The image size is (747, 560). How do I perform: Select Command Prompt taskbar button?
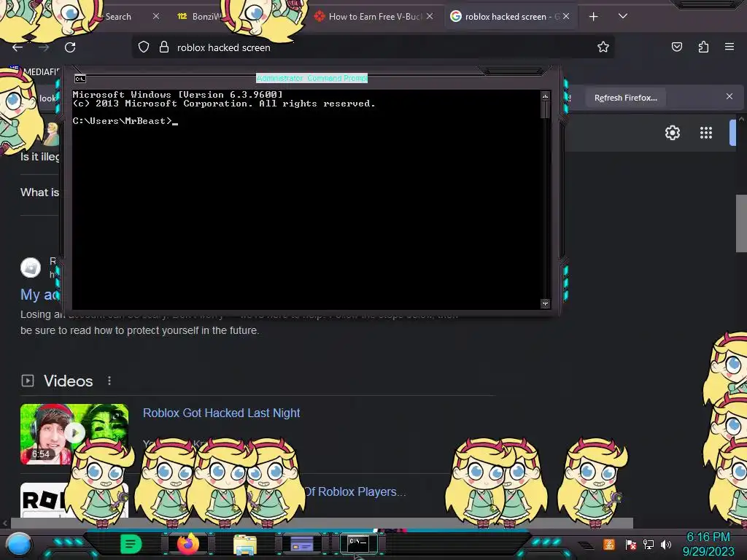(358, 544)
